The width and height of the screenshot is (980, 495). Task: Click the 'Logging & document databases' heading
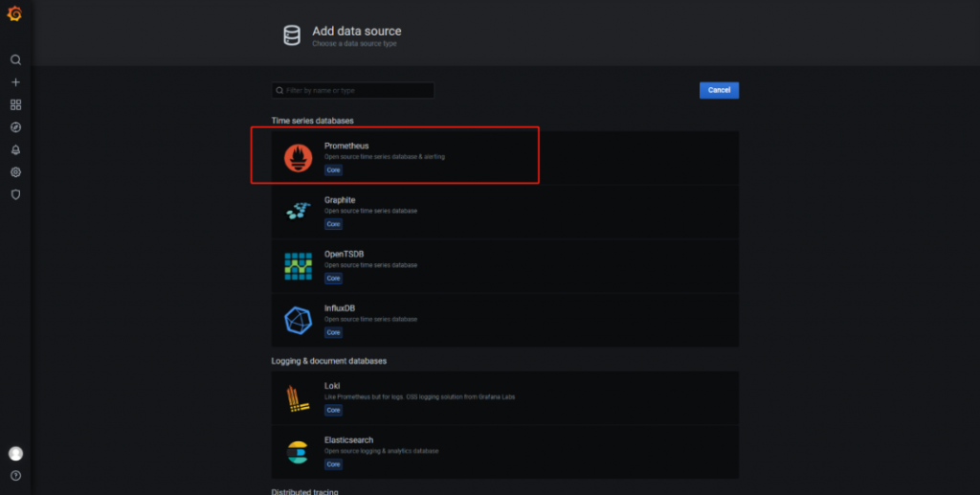(x=329, y=361)
